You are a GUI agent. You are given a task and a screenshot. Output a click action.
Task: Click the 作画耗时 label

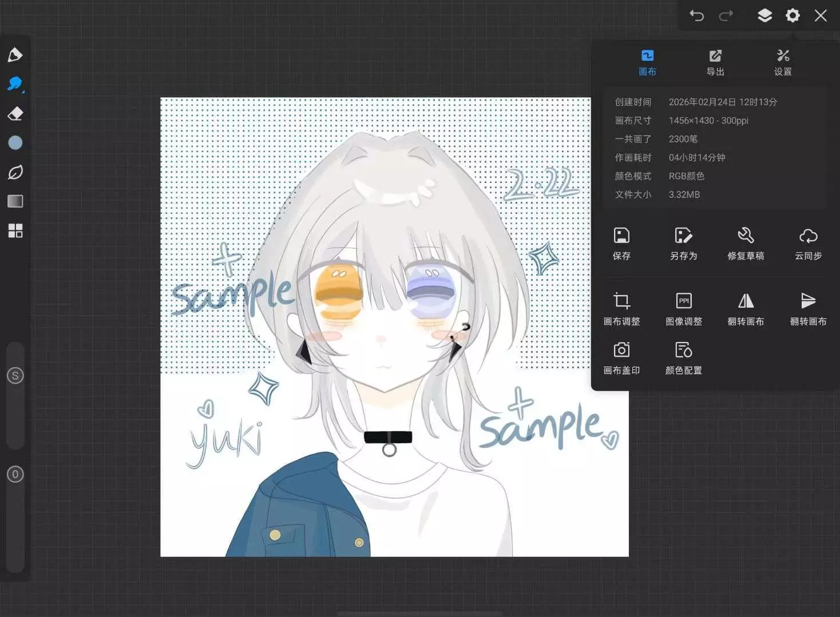pos(633,157)
